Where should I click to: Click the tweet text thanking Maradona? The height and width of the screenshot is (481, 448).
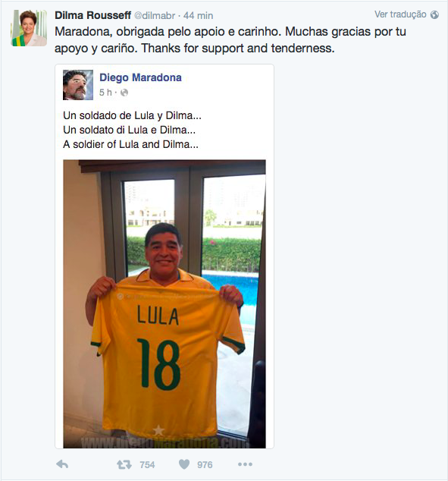point(230,40)
